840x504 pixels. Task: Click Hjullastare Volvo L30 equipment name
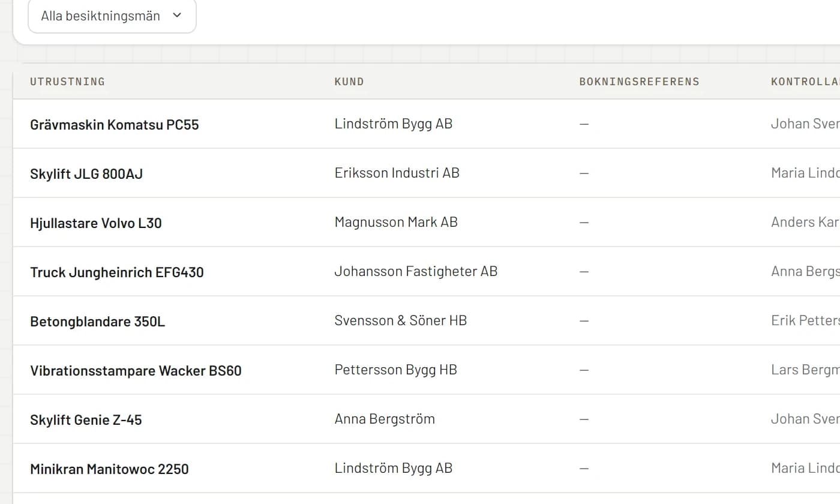click(x=96, y=223)
